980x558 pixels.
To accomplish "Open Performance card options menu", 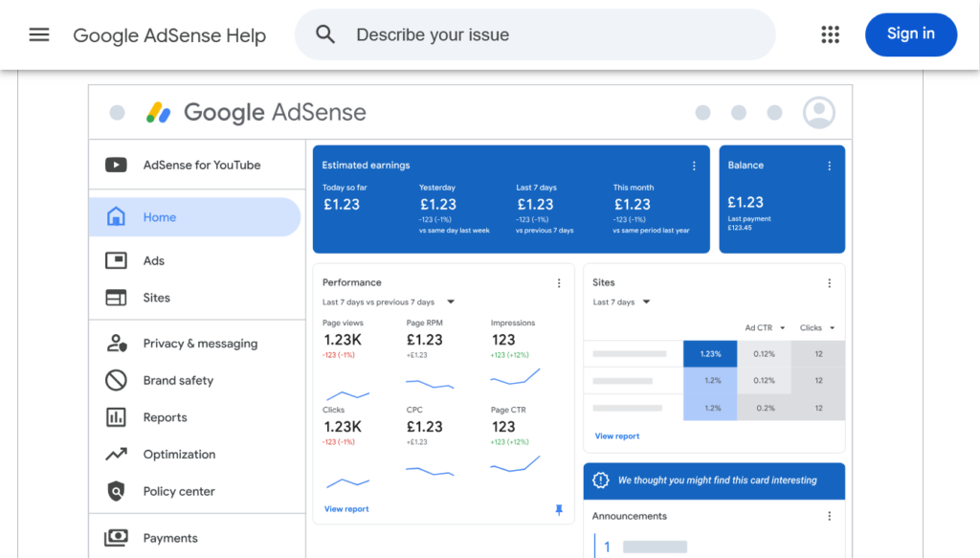I will tap(559, 283).
